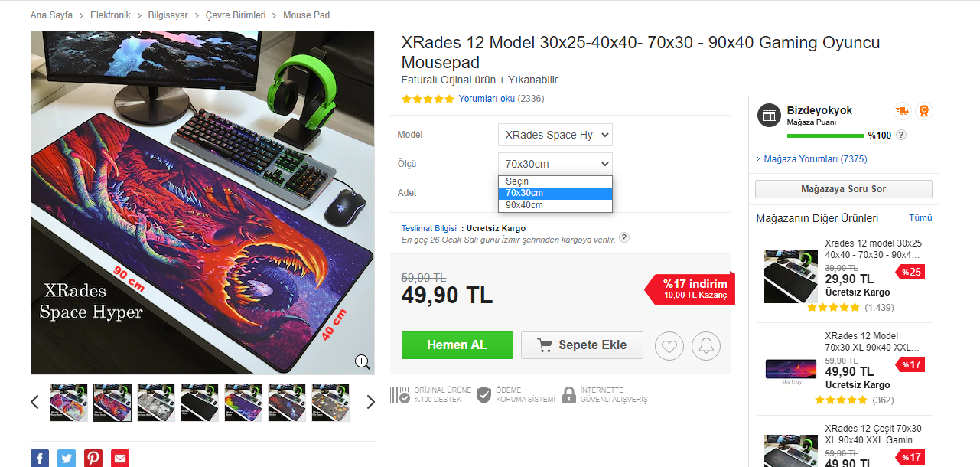
Task: Click help icon next to store score
Action: (901, 135)
